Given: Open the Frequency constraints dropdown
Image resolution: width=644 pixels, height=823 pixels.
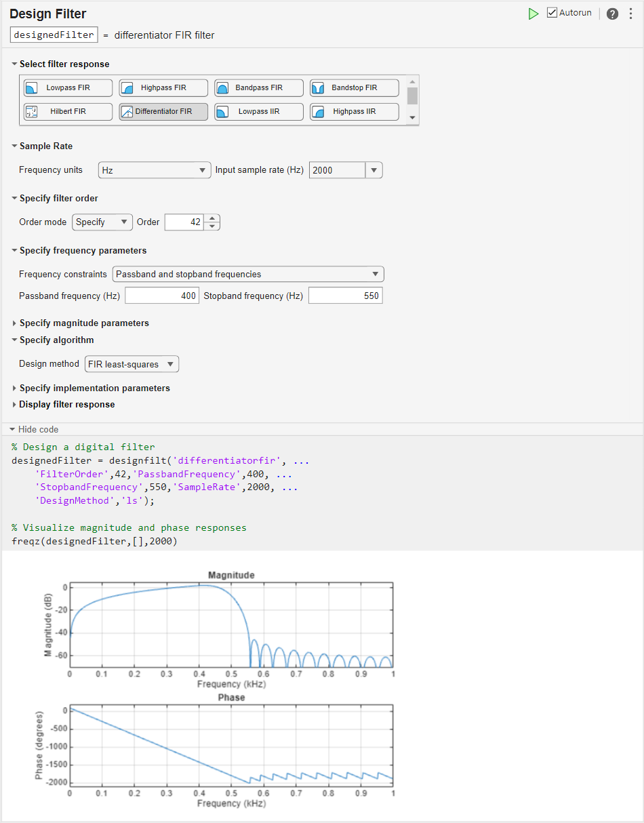Looking at the screenshot, I should pyautogui.click(x=247, y=274).
